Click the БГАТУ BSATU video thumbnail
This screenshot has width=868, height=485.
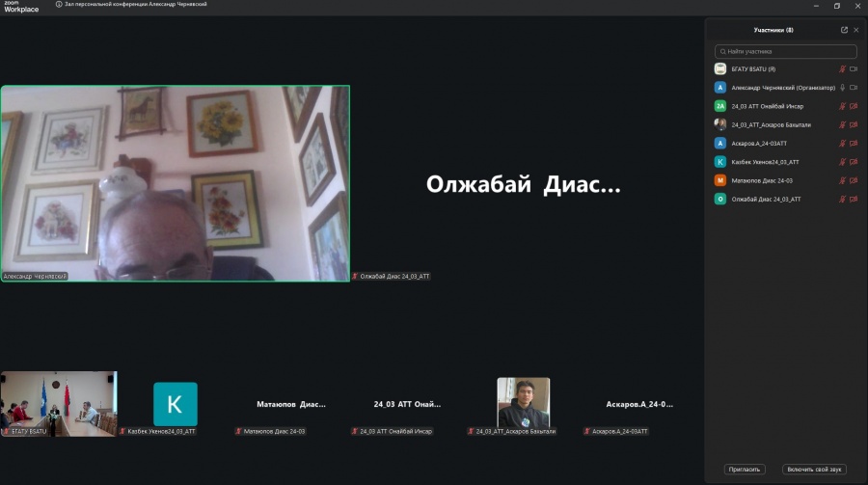tap(58, 403)
